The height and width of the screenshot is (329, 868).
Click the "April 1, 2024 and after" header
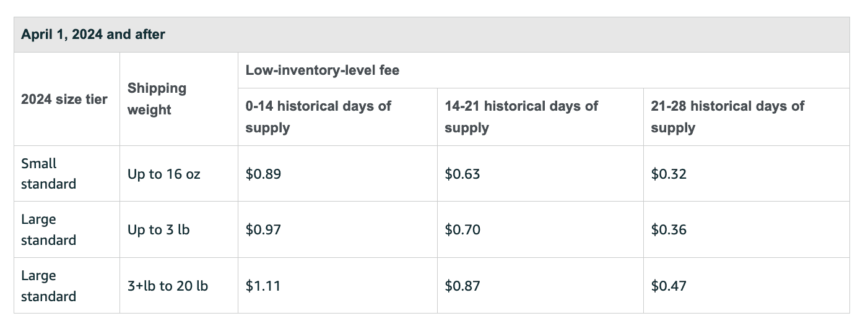pyautogui.click(x=93, y=35)
